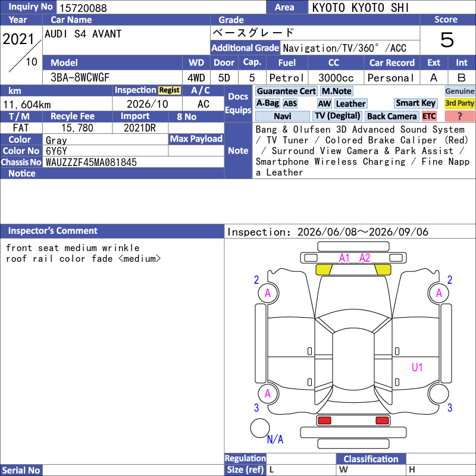
Task: Click the A2 damage mark on front bumper
Action: [365, 258]
